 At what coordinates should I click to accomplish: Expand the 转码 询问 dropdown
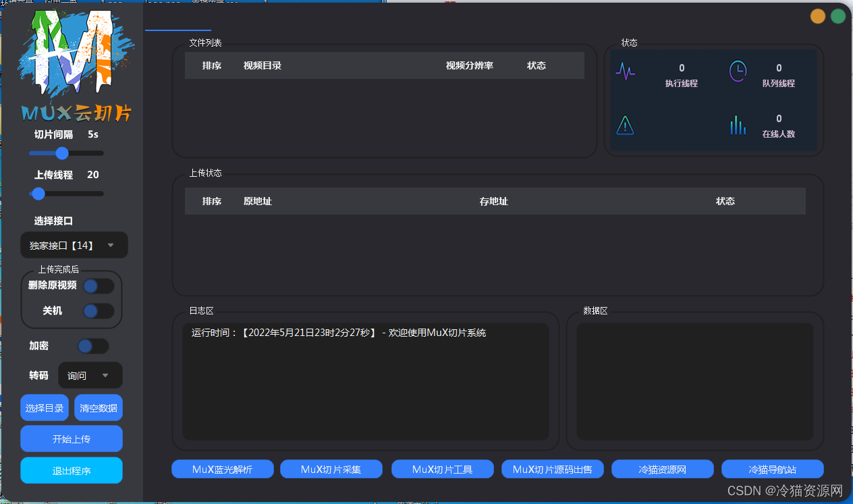pyautogui.click(x=90, y=375)
